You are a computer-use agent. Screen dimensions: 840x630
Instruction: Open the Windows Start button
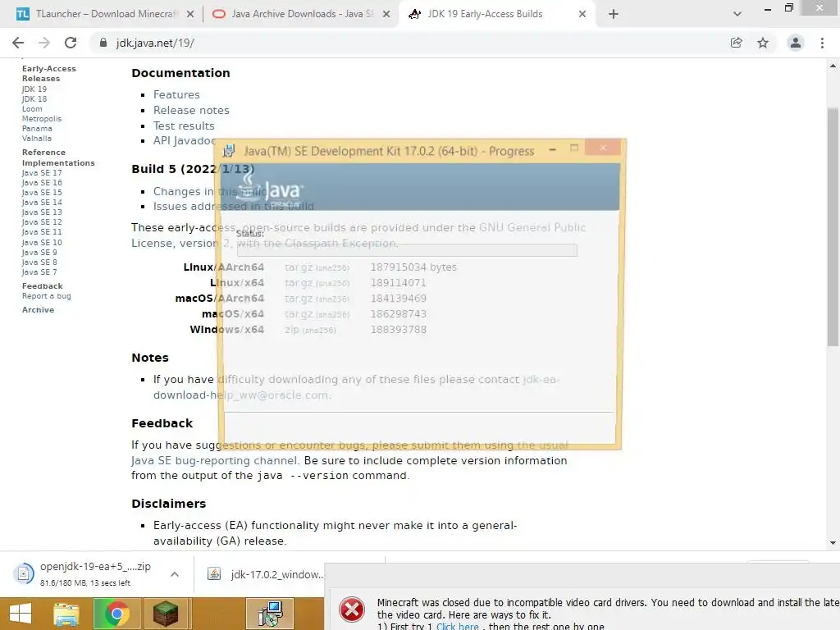(21, 614)
